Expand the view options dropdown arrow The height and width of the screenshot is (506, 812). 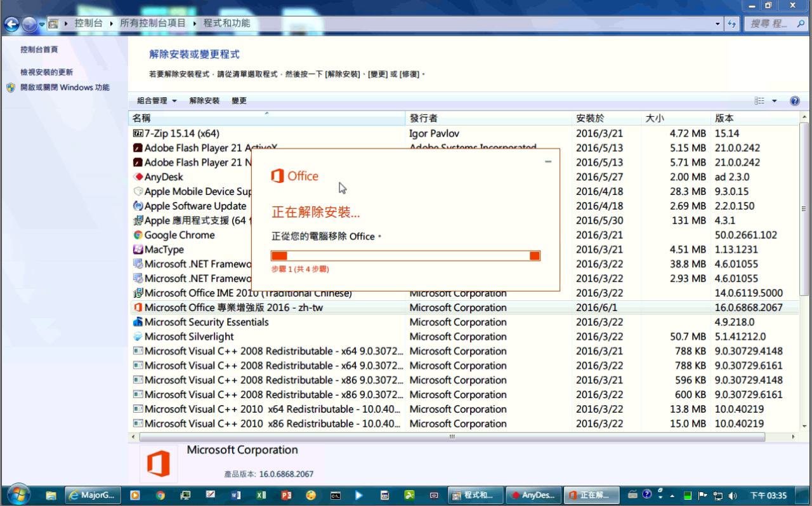click(x=775, y=101)
